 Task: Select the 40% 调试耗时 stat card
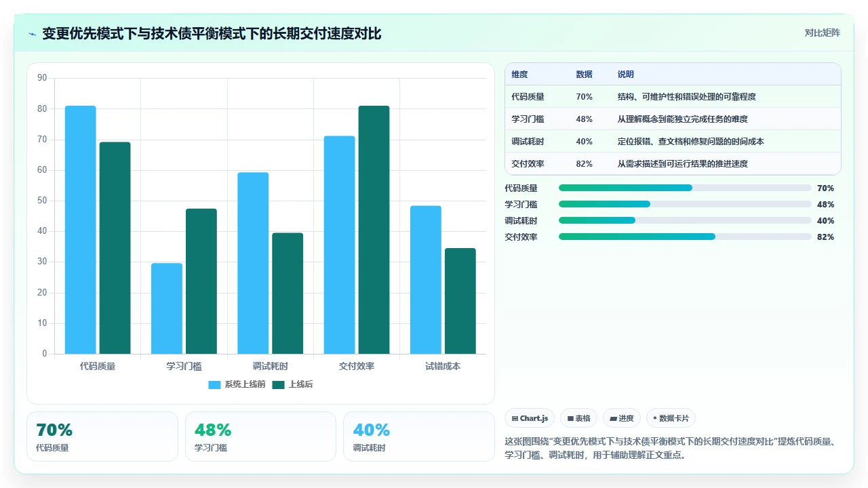point(419,436)
